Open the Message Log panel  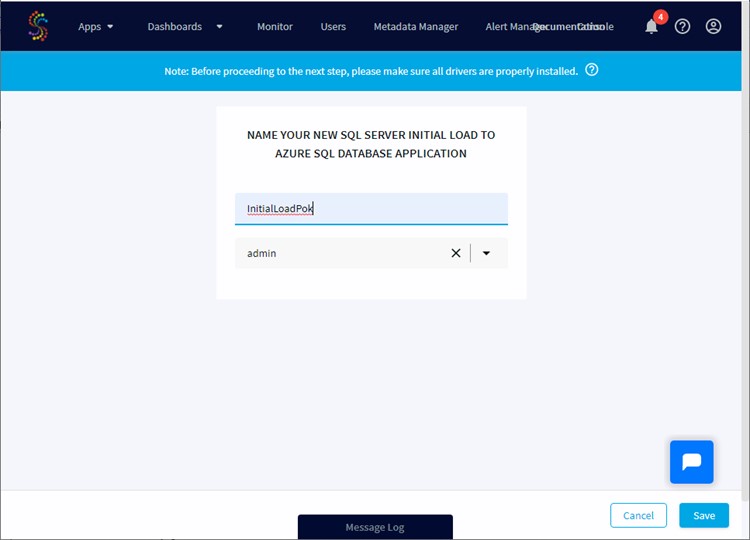click(375, 527)
